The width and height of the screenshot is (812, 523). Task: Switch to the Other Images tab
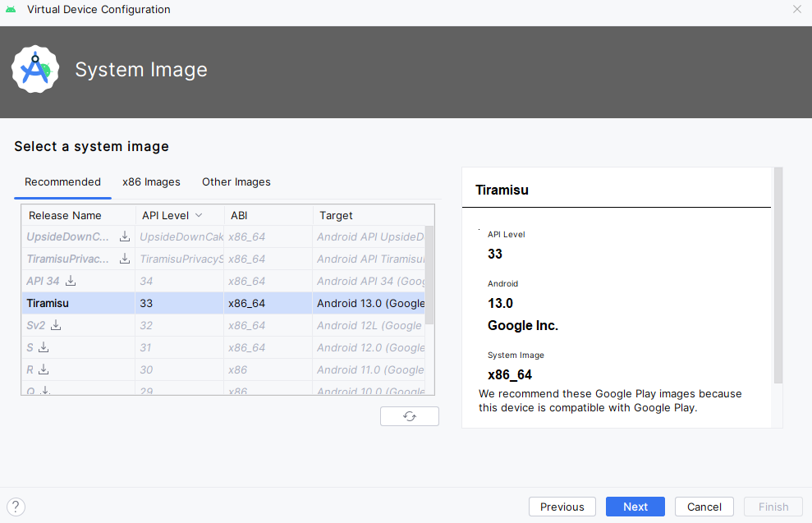236,181
